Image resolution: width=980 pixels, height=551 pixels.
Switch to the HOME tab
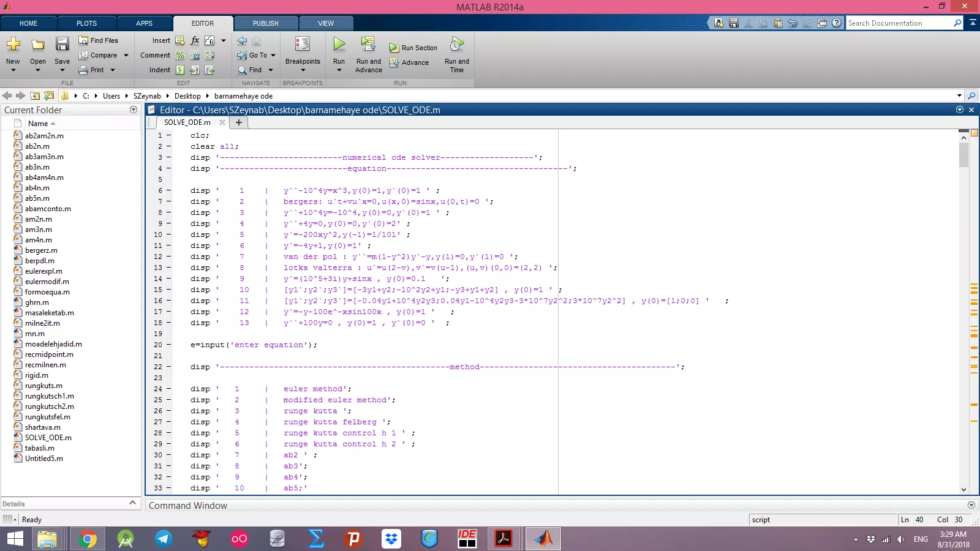(28, 23)
